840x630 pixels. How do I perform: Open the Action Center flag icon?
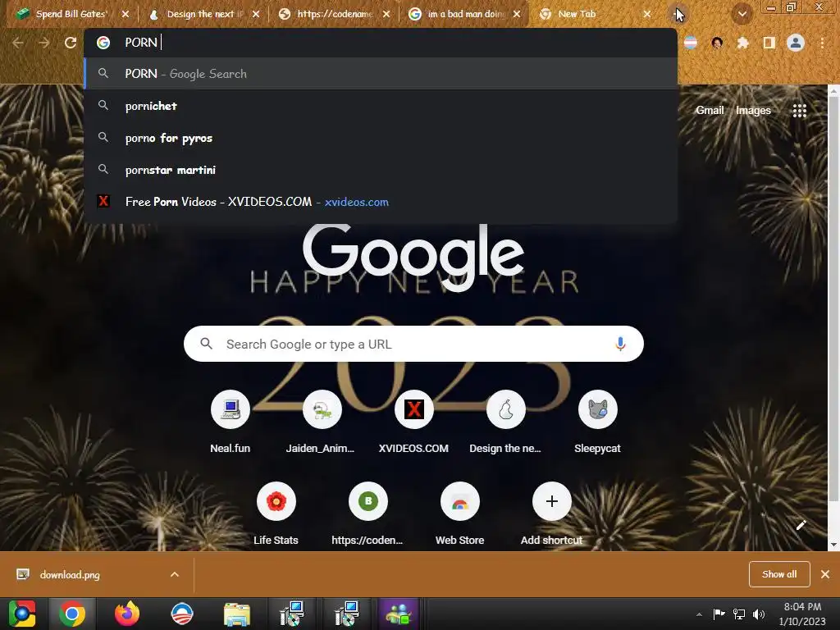point(719,614)
